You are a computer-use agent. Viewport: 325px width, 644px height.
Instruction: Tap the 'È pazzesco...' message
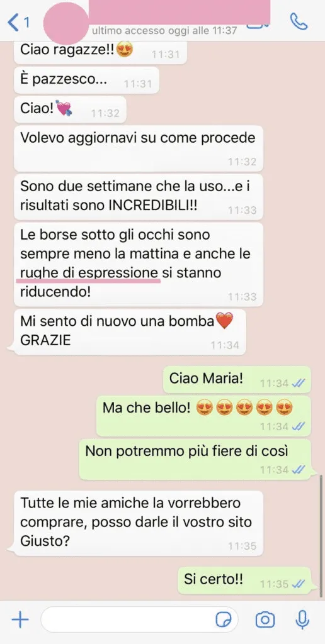(x=86, y=80)
